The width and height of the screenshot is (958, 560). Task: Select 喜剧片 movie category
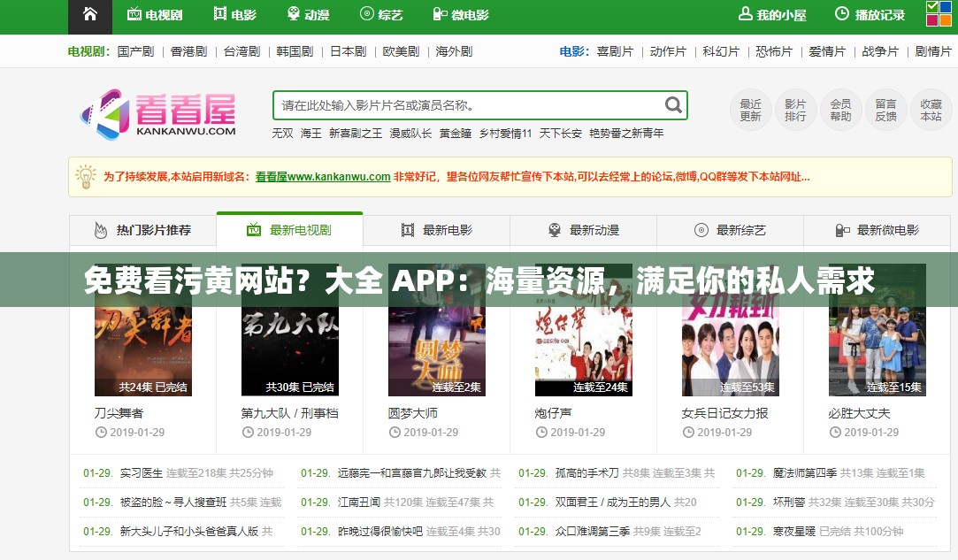pos(616,51)
